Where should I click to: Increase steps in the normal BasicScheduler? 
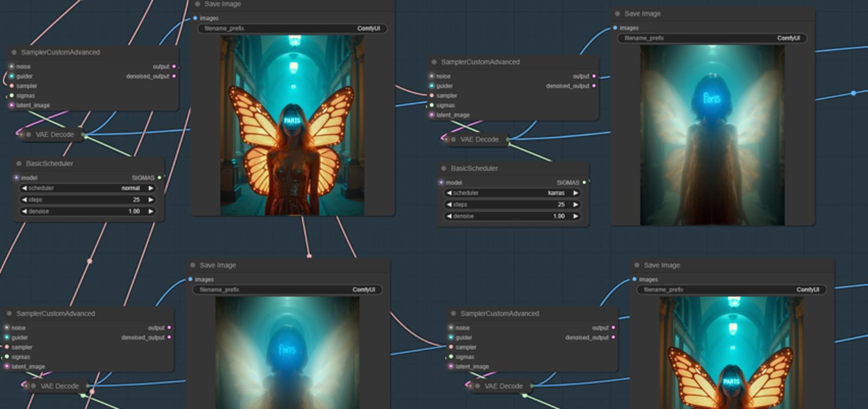click(151, 200)
